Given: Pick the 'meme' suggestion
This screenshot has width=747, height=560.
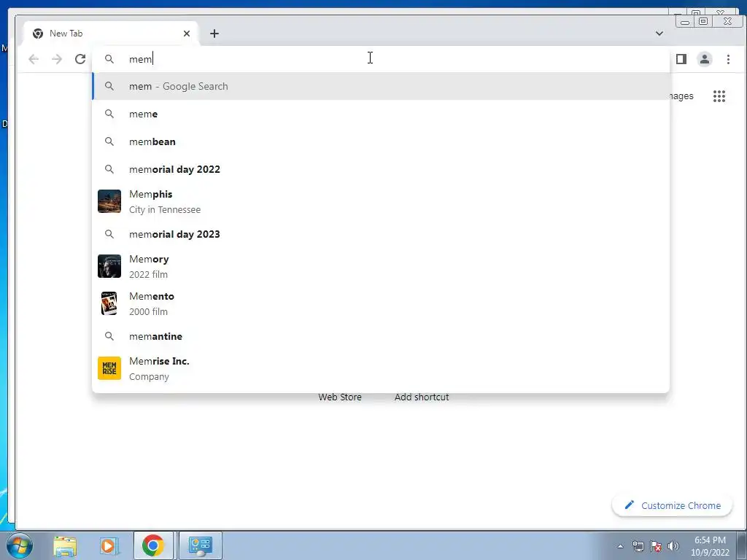Looking at the screenshot, I should 381,114.
